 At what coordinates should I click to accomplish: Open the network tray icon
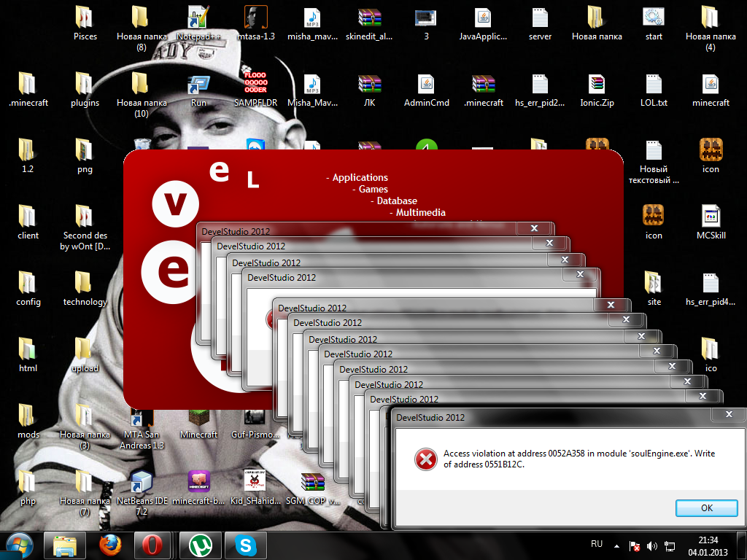670,546
